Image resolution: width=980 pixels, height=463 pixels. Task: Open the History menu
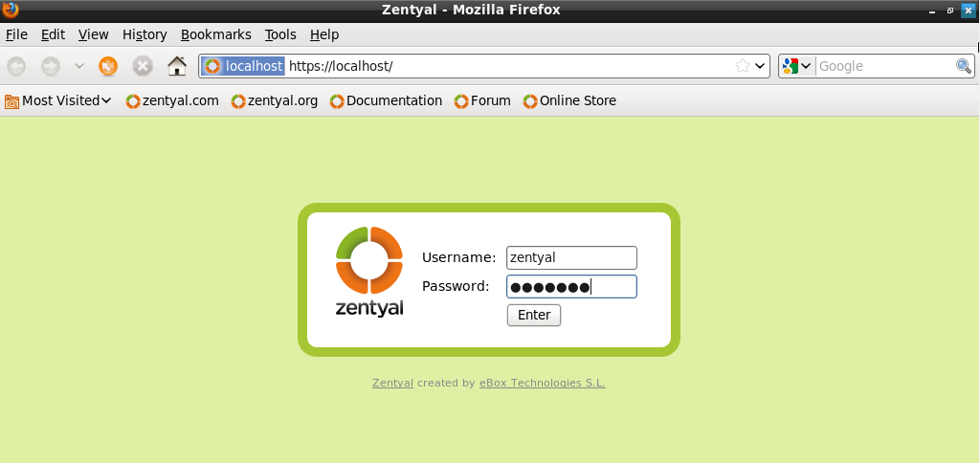145,34
